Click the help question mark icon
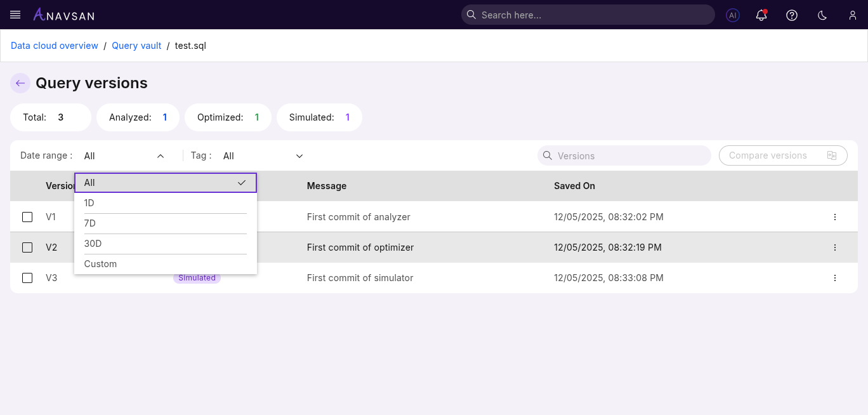 pyautogui.click(x=791, y=15)
